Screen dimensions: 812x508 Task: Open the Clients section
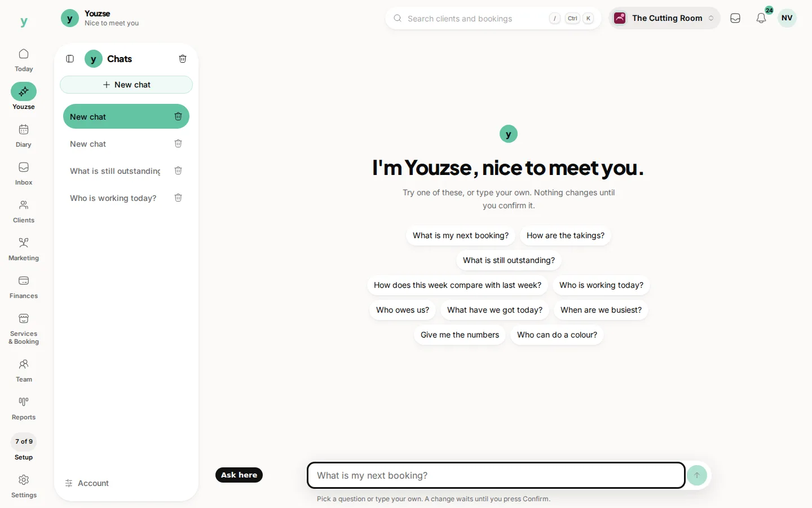(24, 212)
